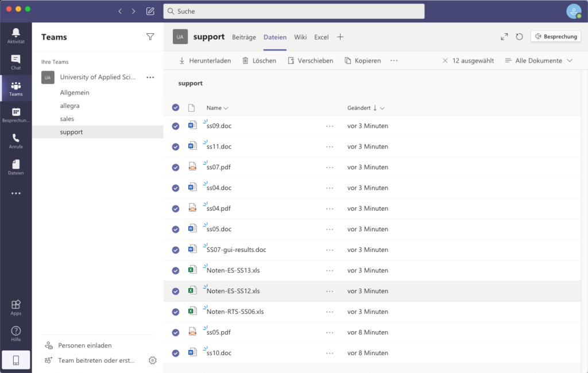588x373 pixels.
Task: Deselect the checkbox for Noten-ES-SS12.xls
Action: tap(175, 291)
